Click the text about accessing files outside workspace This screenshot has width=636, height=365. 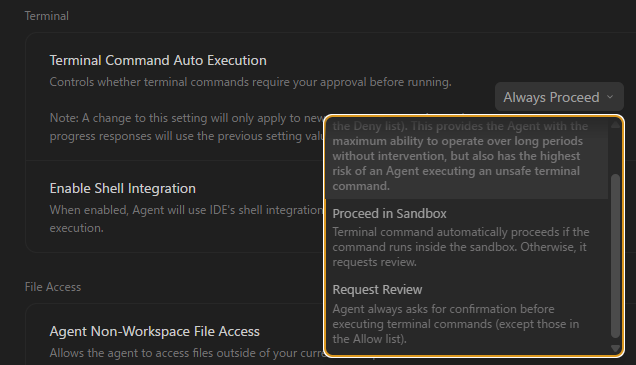187,353
